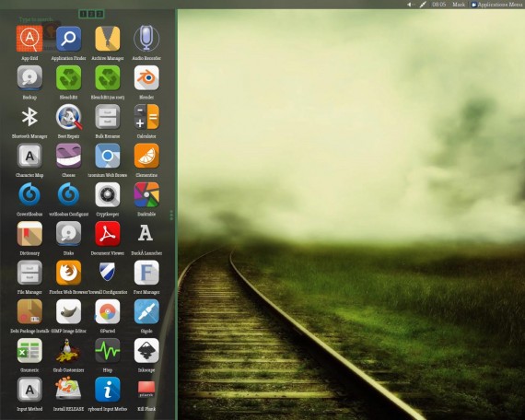Open the Archive Manager icon
The image size is (525, 420).
108,39
